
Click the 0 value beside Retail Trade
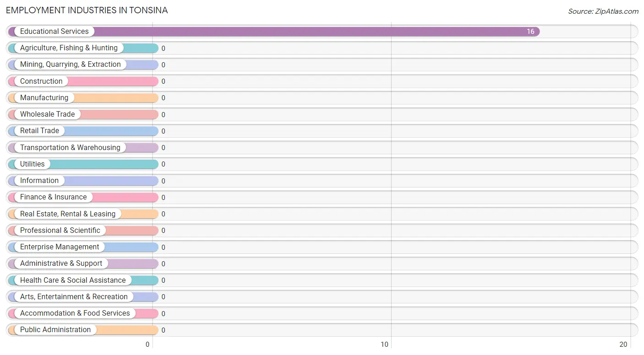tap(163, 131)
